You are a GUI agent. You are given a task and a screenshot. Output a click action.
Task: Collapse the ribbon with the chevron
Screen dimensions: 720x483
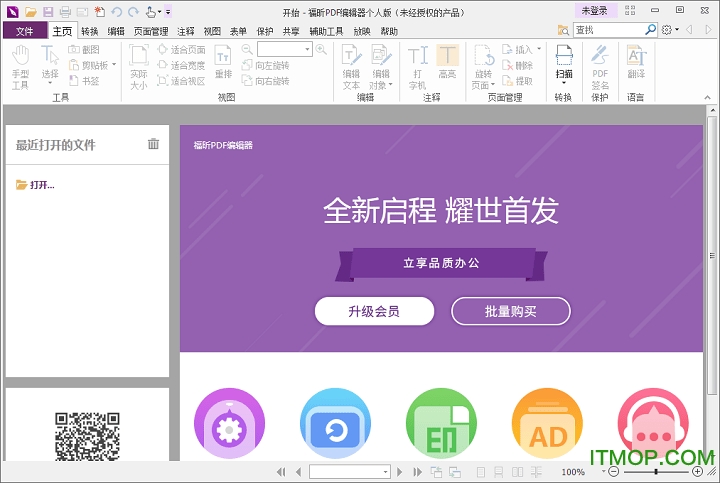tap(707, 97)
